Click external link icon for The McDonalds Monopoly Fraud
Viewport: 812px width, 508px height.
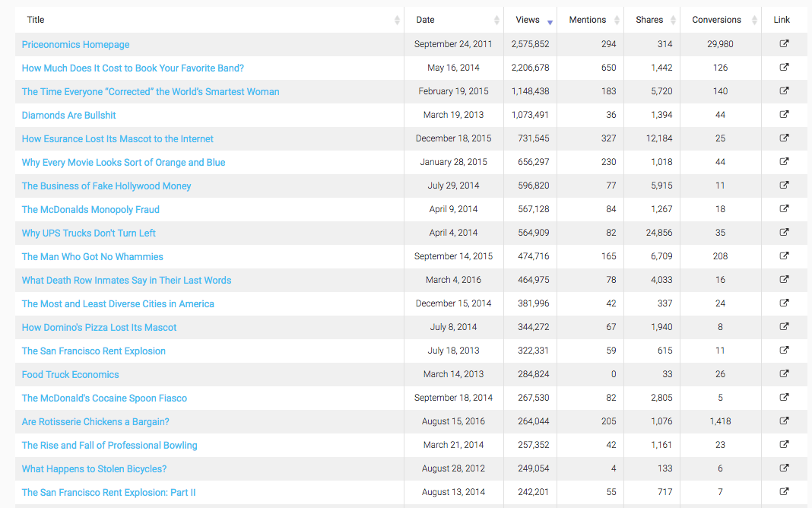pyautogui.click(x=784, y=209)
